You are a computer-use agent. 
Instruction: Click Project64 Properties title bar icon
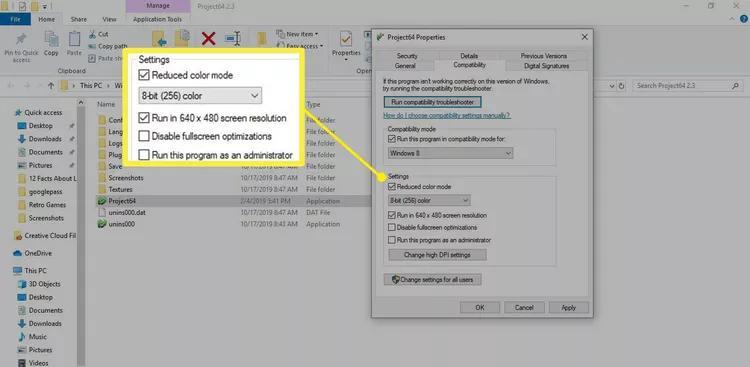tap(381, 37)
